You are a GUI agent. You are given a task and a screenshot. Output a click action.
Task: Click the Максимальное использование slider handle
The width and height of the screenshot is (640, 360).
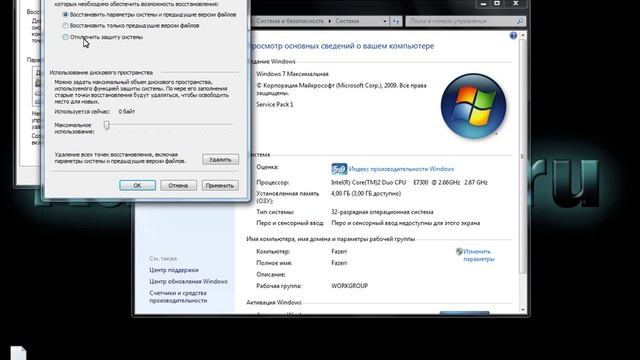click(107, 125)
